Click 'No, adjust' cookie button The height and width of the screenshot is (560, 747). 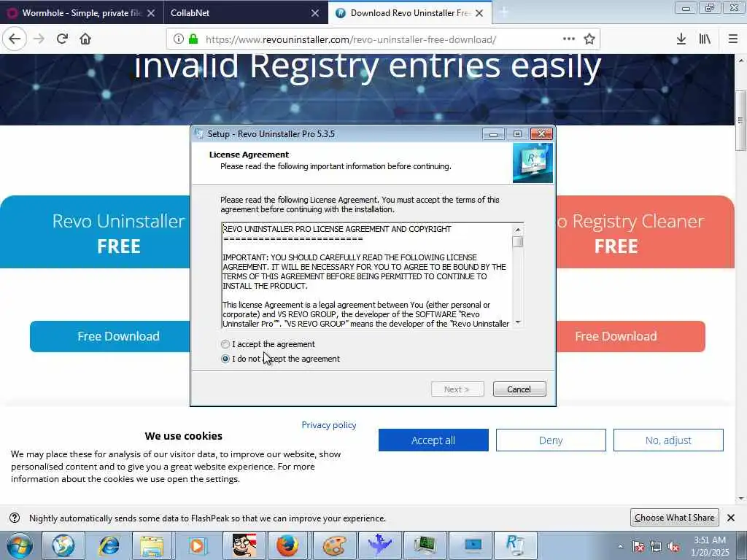(668, 440)
